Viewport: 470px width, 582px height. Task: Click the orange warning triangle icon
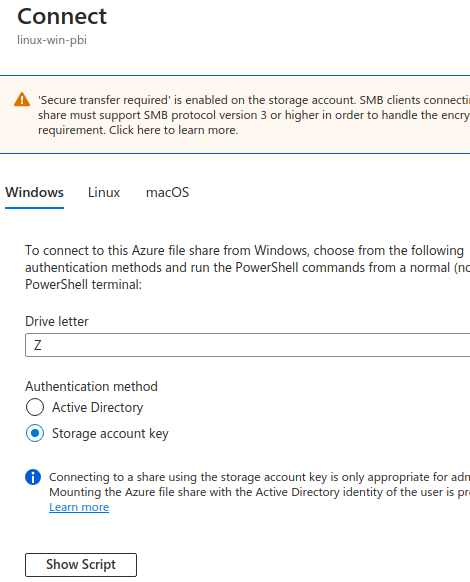click(x=22, y=99)
